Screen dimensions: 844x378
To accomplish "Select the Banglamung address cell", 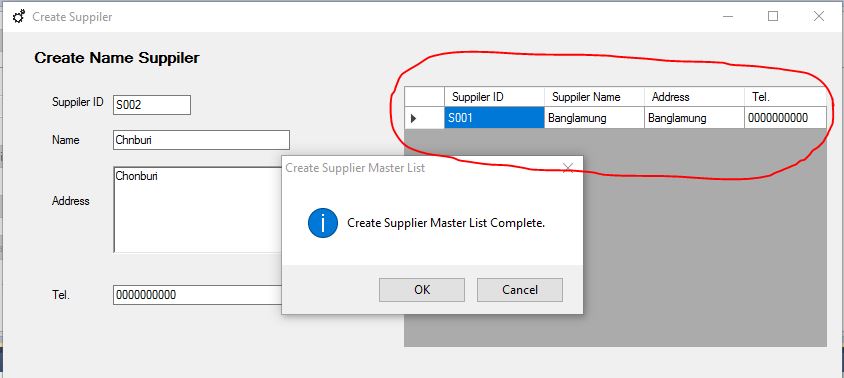I will [694, 118].
